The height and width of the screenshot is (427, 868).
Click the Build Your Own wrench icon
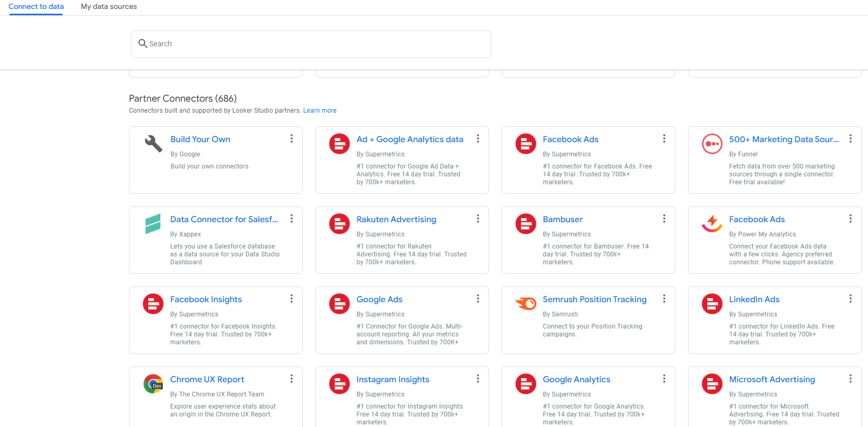pos(153,143)
